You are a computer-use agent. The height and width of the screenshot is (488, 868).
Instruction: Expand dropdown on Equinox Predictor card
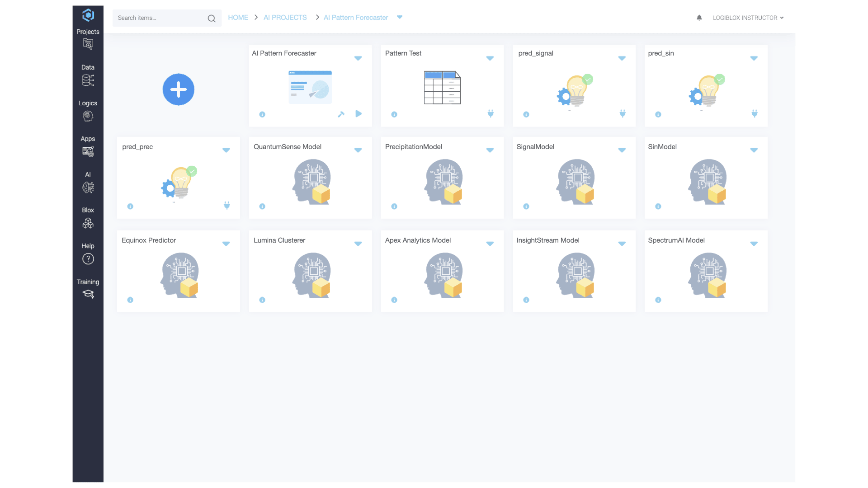tap(226, 244)
